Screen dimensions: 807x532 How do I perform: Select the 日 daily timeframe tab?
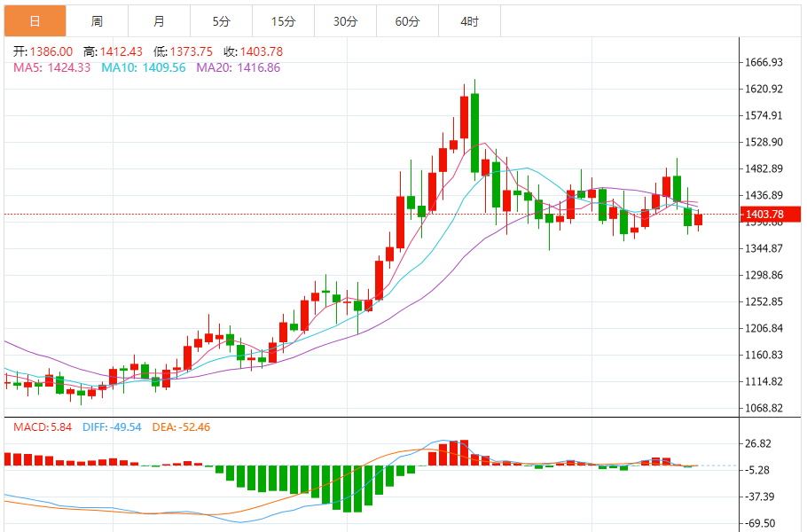[35, 21]
